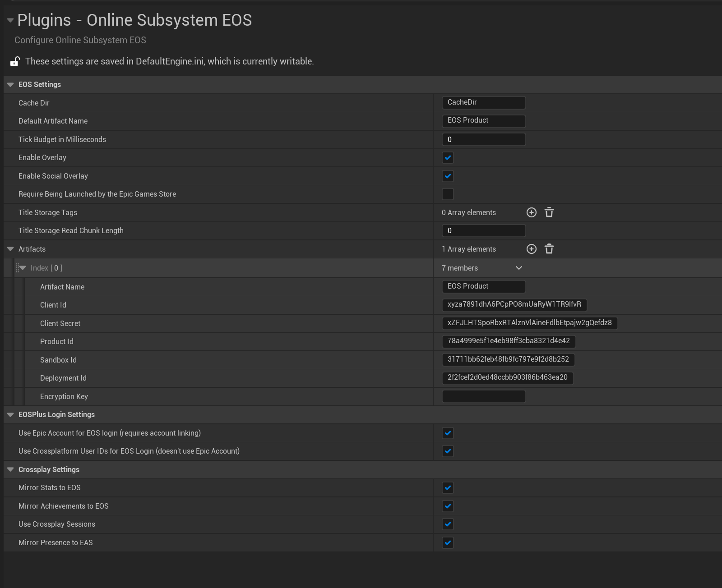Toggle Use Crossplay Sessions checkbox

coord(448,524)
